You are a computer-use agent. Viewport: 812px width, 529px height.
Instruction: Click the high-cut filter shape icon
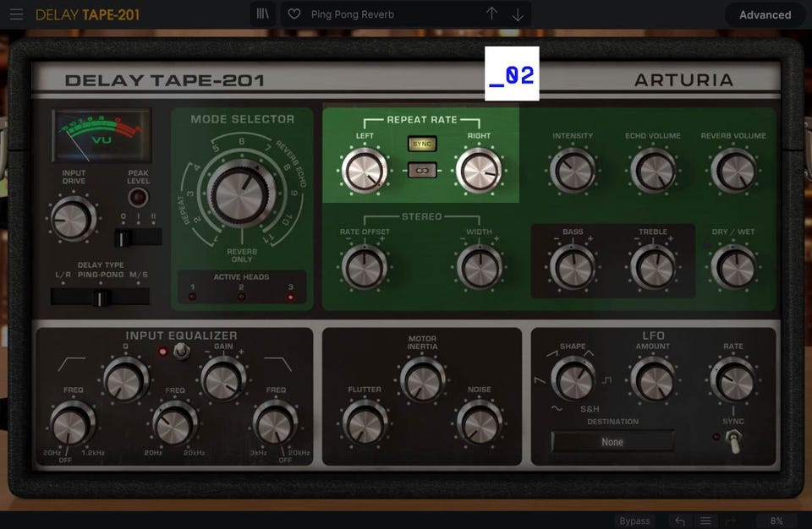[278, 364]
